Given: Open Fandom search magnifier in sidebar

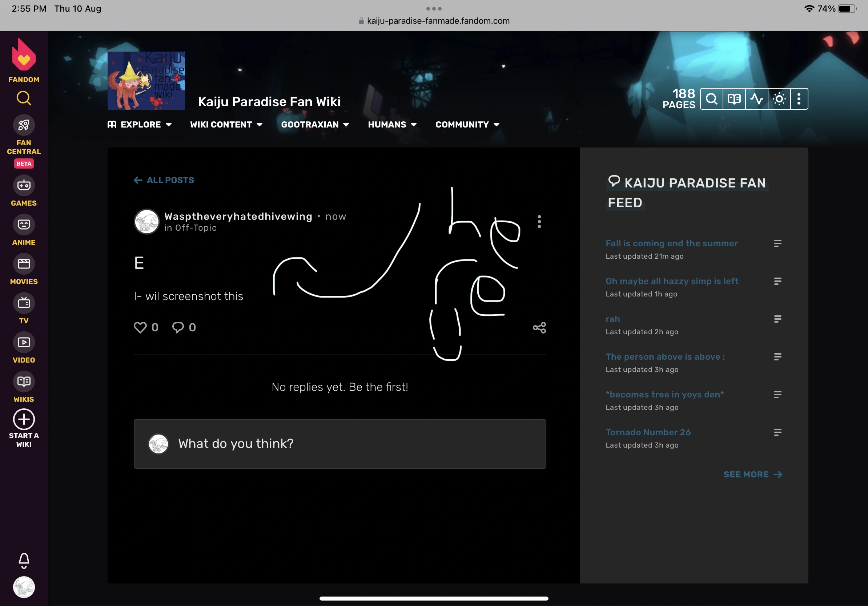Looking at the screenshot, I should pyautogui.click(x=24, y=98).
